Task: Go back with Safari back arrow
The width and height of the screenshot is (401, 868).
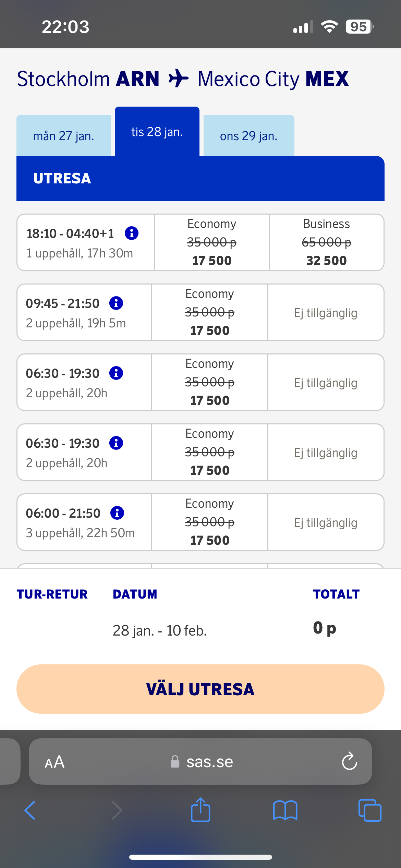Action: 30,810
